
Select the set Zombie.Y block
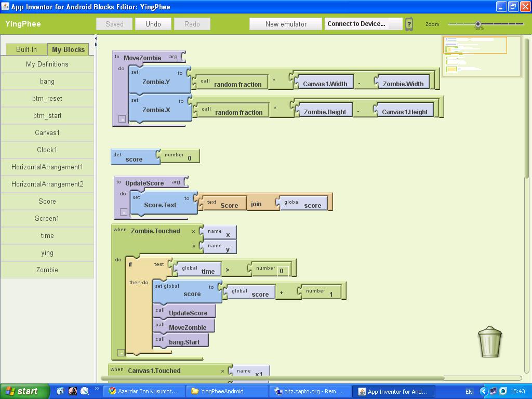159,80
